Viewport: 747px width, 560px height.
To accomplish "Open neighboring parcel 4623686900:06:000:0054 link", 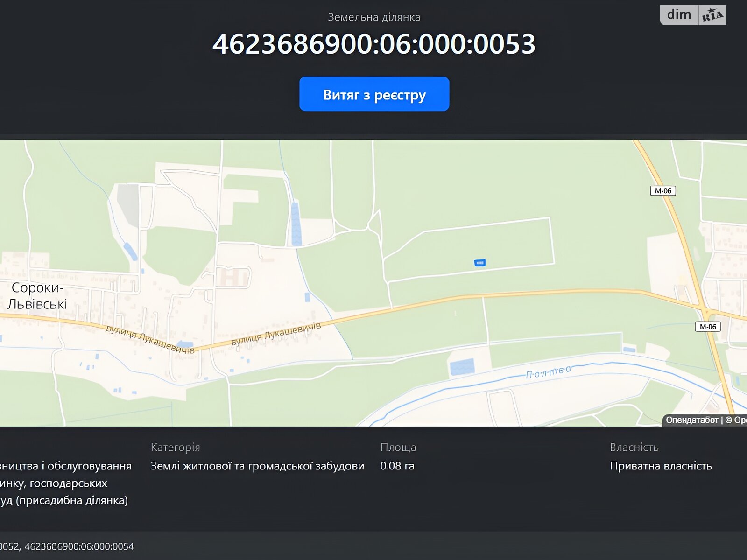I will point(79,546).
